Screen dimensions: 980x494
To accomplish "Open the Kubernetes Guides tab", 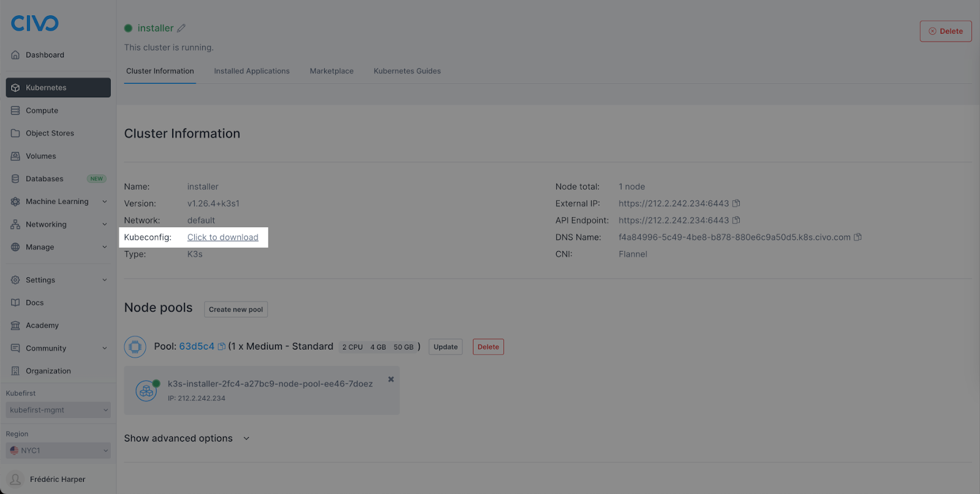I will click(x=407, y=71).
